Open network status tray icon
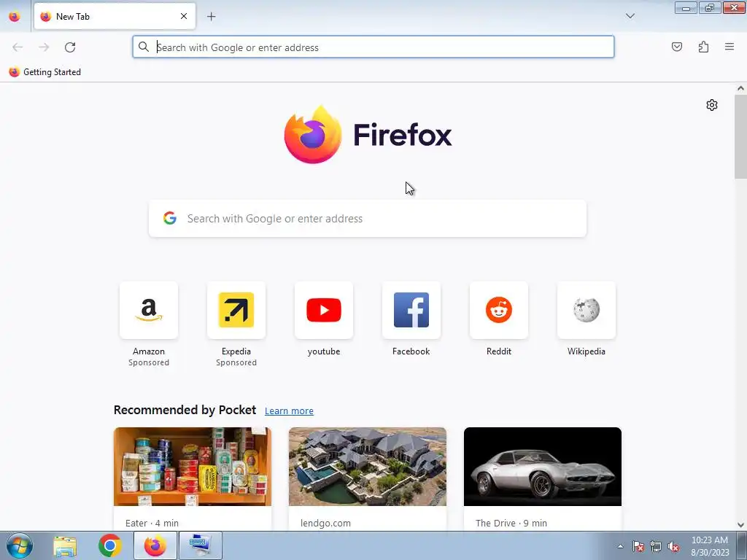Image resolution: width=747 pixels, height=560 pixels. 656,546
